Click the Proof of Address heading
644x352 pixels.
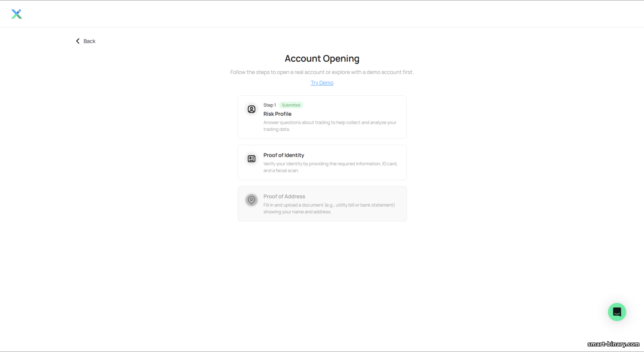tap(284, 197)
